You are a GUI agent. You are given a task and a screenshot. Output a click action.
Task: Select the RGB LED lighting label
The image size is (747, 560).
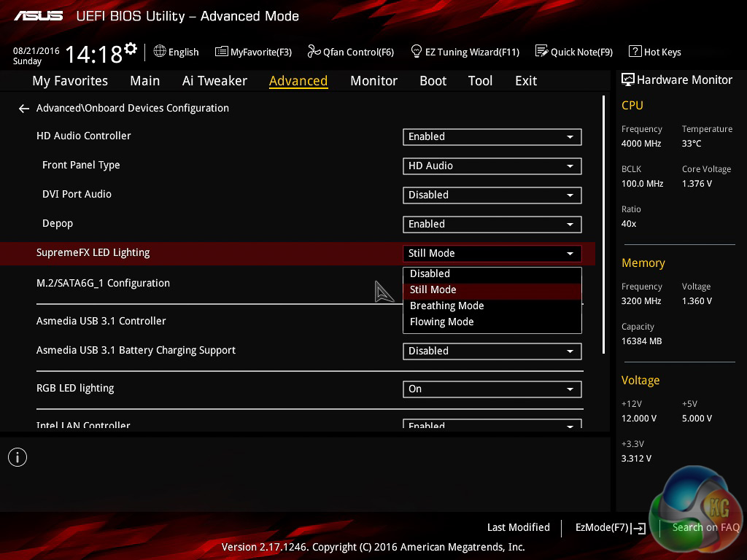point(75,389)
